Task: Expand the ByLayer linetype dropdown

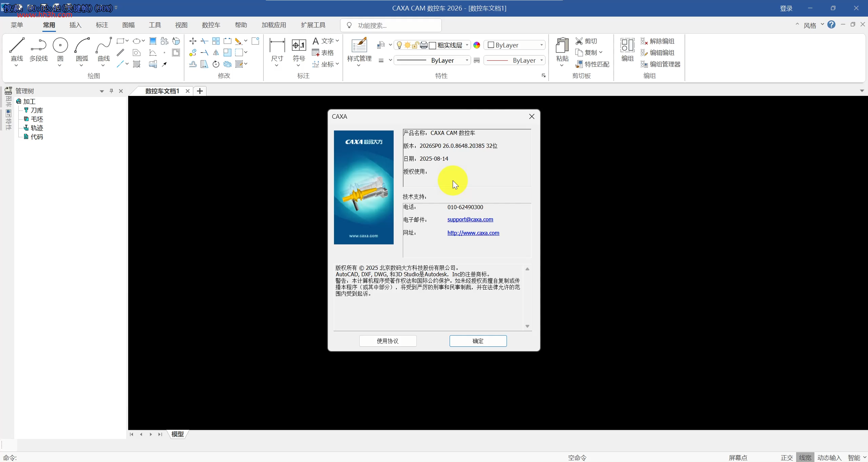Action: click(x=432, y=60)
